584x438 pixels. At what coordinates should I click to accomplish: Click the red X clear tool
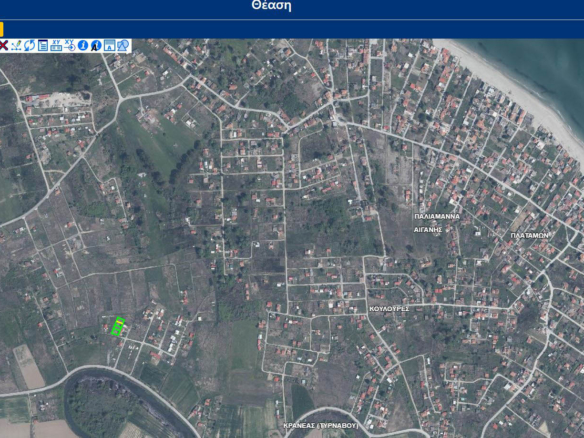pos(3,46)
